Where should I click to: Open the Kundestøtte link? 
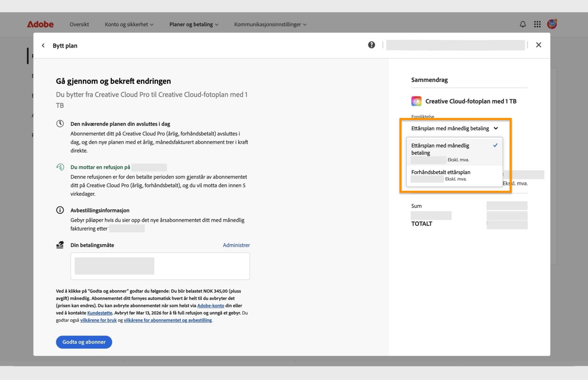pos(100,313)
